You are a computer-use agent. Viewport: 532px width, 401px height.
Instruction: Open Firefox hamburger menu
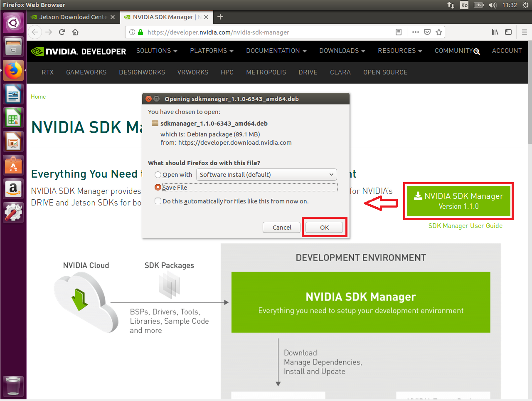[525, 32]
